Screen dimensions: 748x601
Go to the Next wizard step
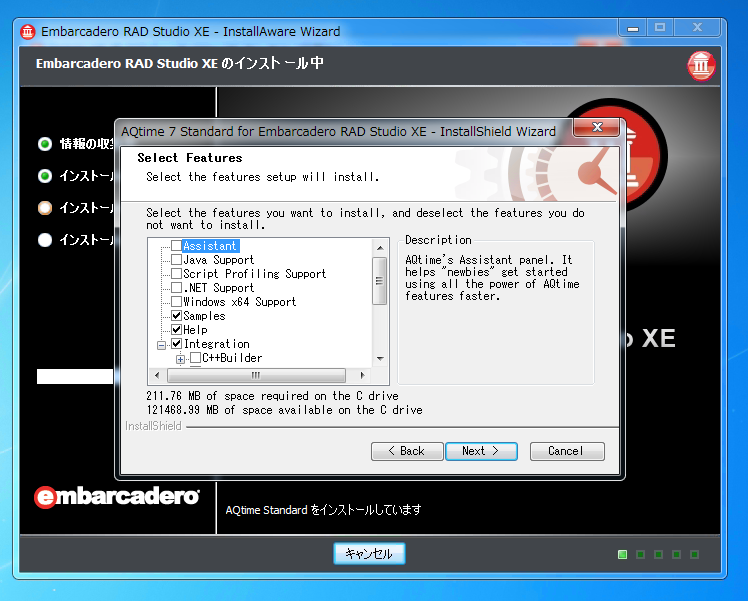tap(481, 451)
